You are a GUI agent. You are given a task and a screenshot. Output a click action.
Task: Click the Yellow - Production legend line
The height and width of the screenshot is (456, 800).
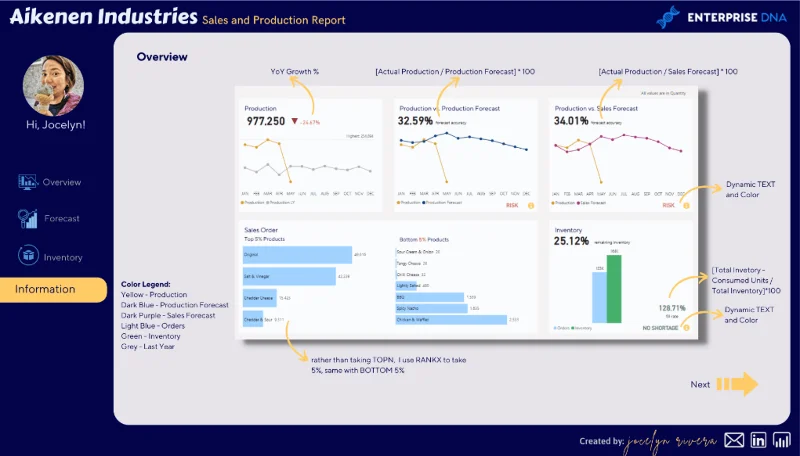pos(154,295)
